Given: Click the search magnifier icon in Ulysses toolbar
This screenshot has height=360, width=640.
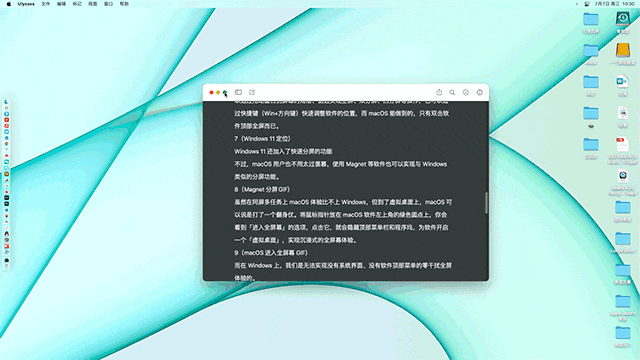Looking at the screenshot, I should 452,92.
